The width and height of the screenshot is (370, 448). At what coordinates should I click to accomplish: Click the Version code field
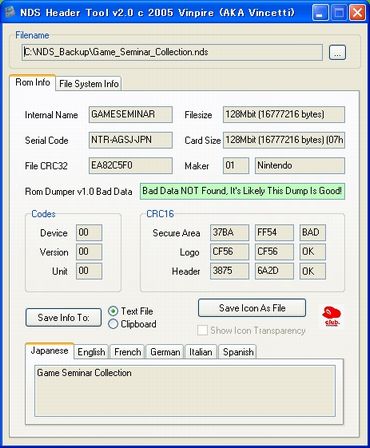[89, 252]
